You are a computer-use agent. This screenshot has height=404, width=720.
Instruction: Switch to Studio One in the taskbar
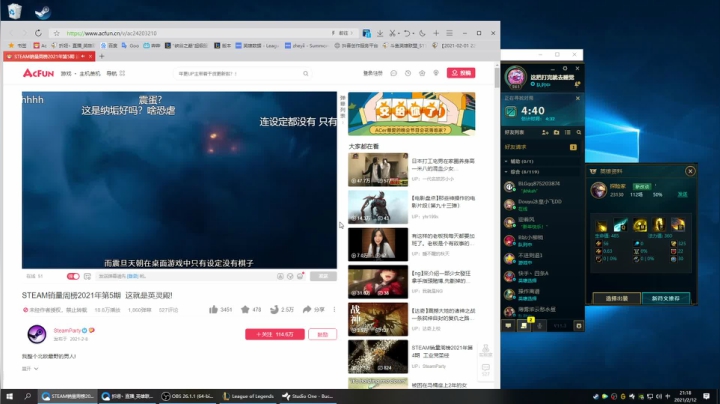tap(308, 396)
